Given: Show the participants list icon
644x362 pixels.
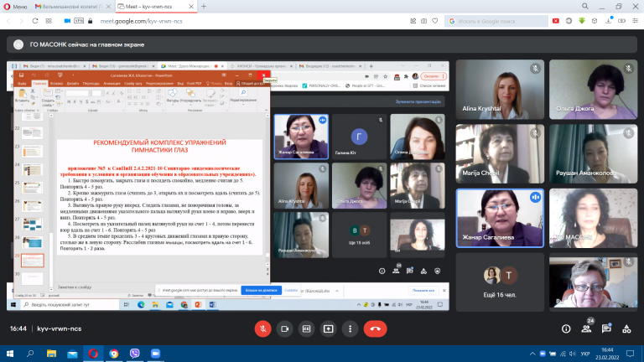Looking at the screenshot, I should click(x=586, y=328).
